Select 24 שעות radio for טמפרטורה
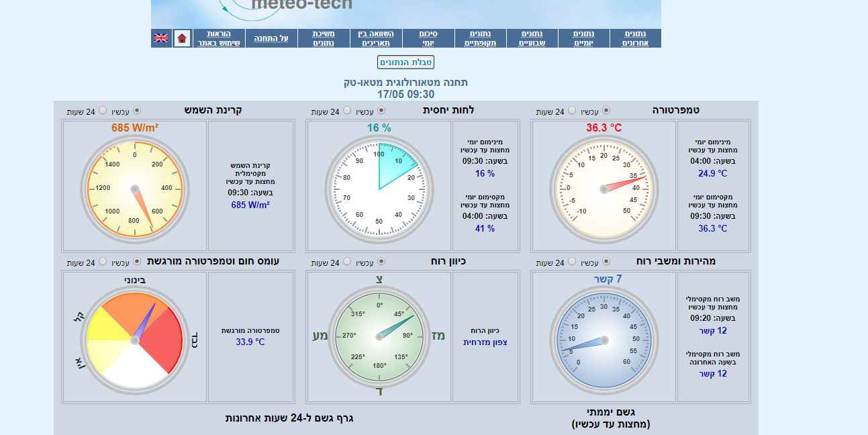 572,111
